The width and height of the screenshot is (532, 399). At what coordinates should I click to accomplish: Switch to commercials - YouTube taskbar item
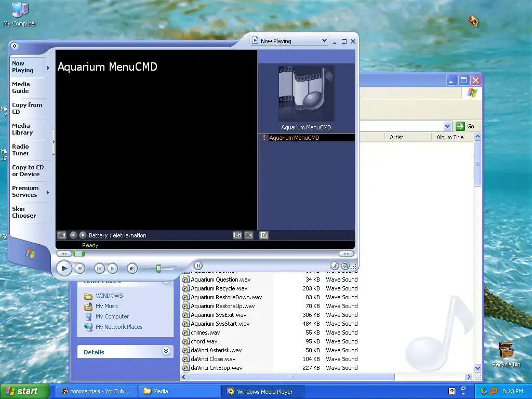(x=96, y=391)
